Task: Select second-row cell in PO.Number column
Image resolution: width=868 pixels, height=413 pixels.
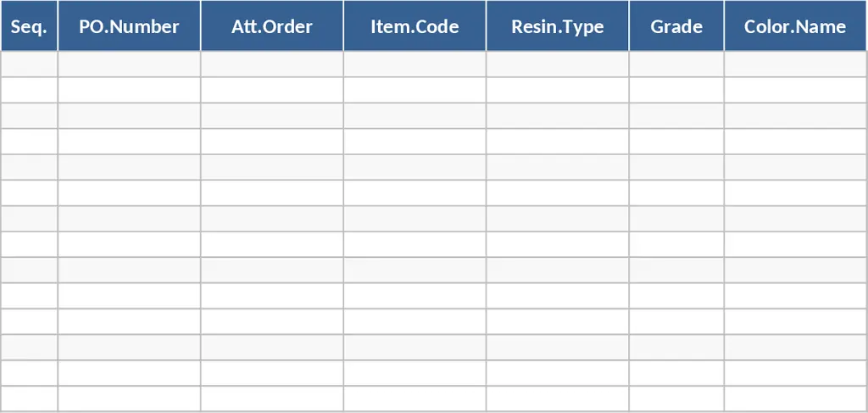Action: pyautogui.click(x=129, y=90)
